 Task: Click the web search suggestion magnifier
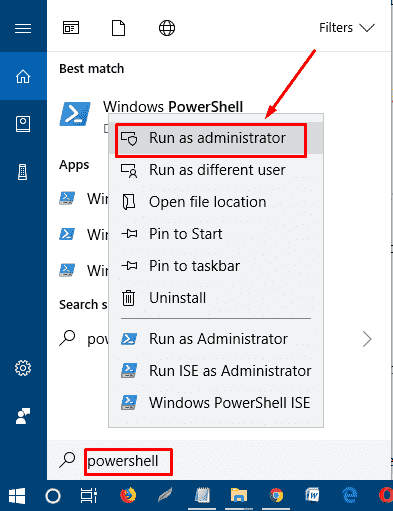(67, 338)
